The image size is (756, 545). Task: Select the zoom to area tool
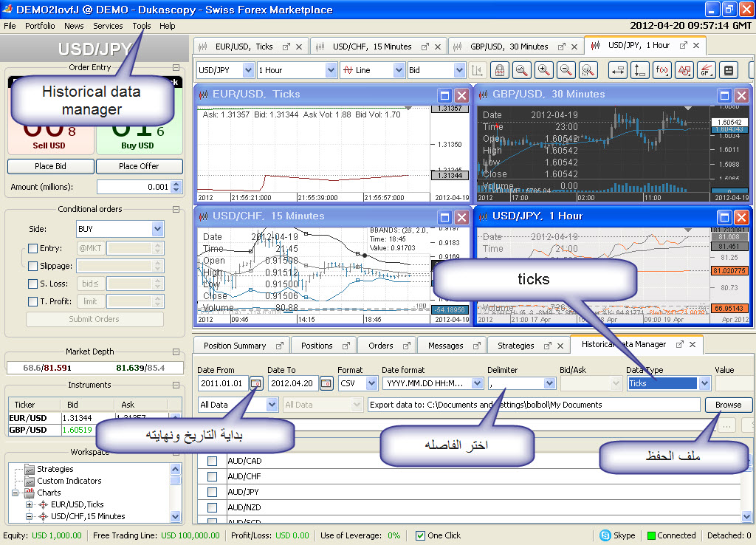coord(588,70)
